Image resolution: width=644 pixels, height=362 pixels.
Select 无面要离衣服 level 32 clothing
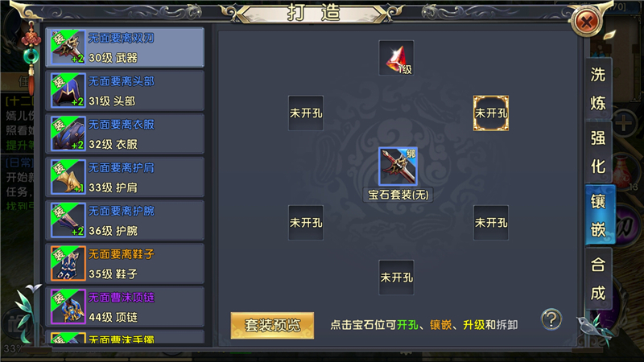[x=125, y=134]
